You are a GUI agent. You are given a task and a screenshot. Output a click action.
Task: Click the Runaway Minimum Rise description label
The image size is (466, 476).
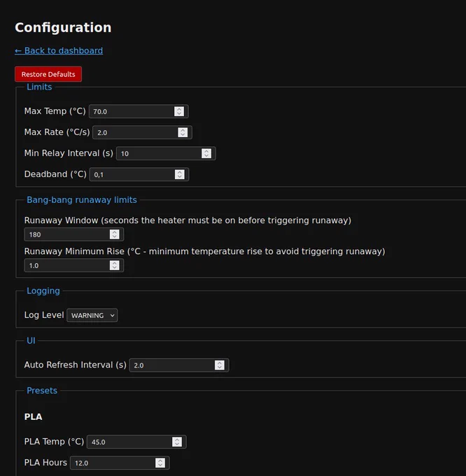point(204,251)
